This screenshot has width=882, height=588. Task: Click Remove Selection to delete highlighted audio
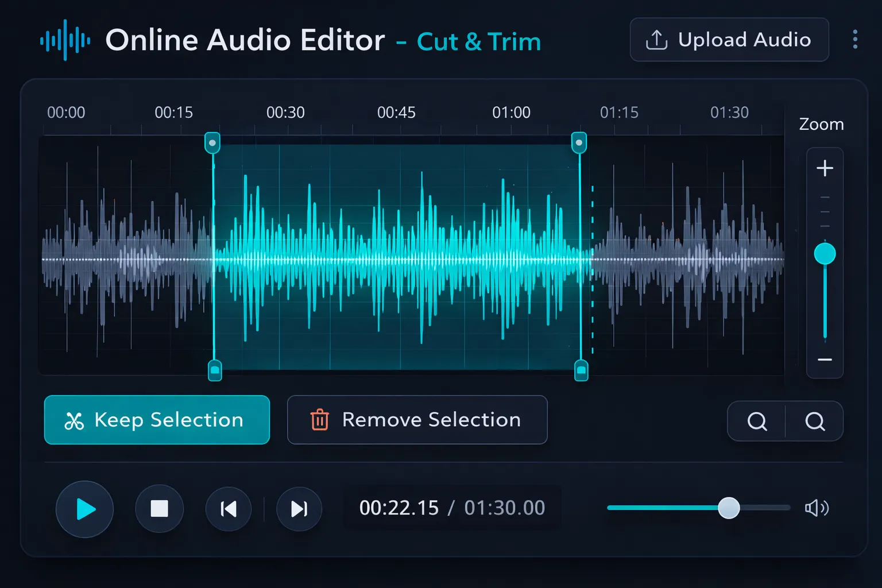(417, 420)
